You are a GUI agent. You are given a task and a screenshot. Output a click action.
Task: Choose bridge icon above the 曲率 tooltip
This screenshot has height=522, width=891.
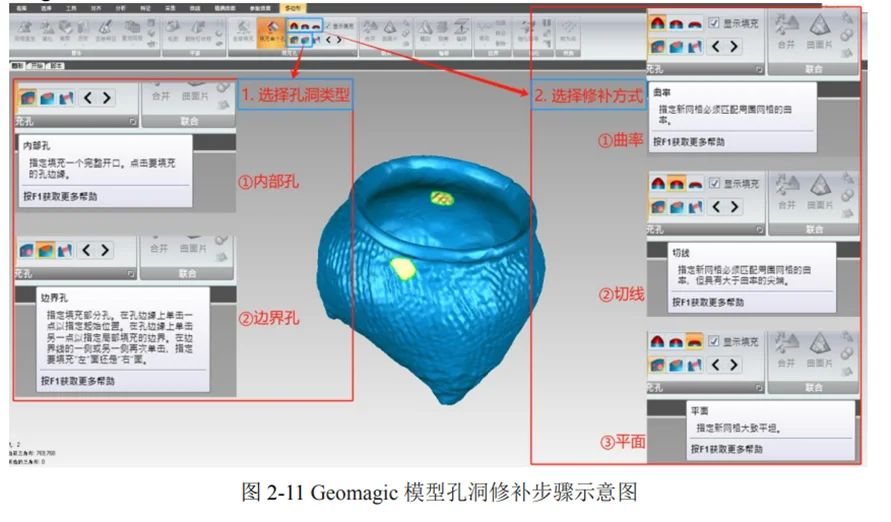point(694,47)
